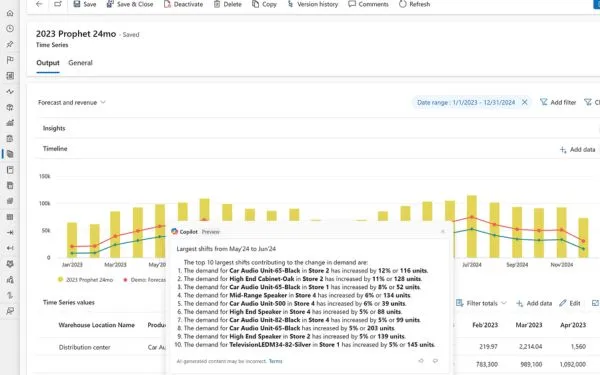The image size is (600, 375).
Task: Click Add filter
Action: click(x=558, y=102)
